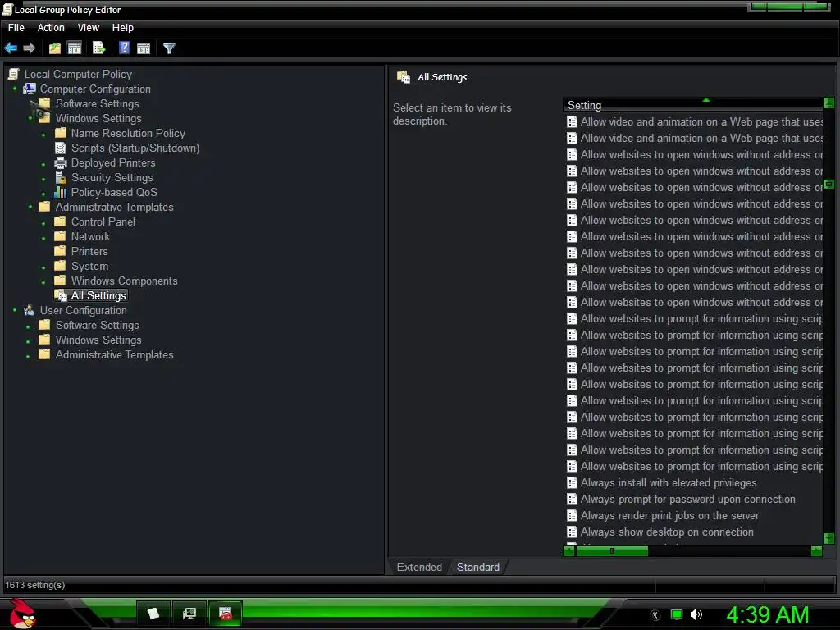The width and height of the screenshot is (840, 630).
Task: Select 'Always show desktop on connection'
Action: pos(667,532)
